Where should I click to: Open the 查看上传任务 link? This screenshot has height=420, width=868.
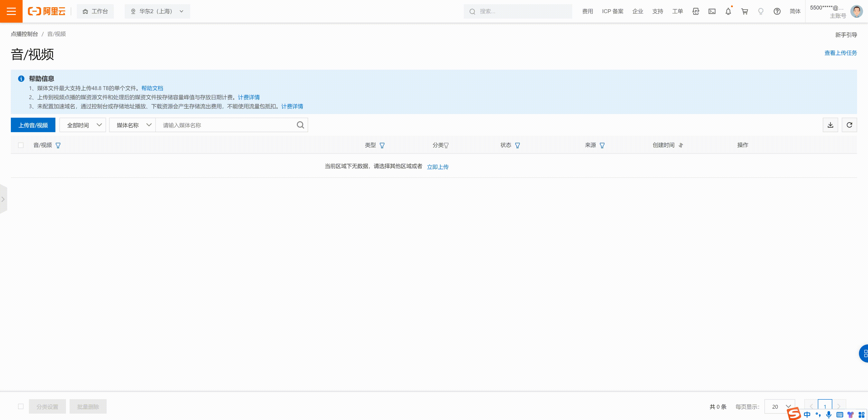pyautogui.click(x=840, y=53)
